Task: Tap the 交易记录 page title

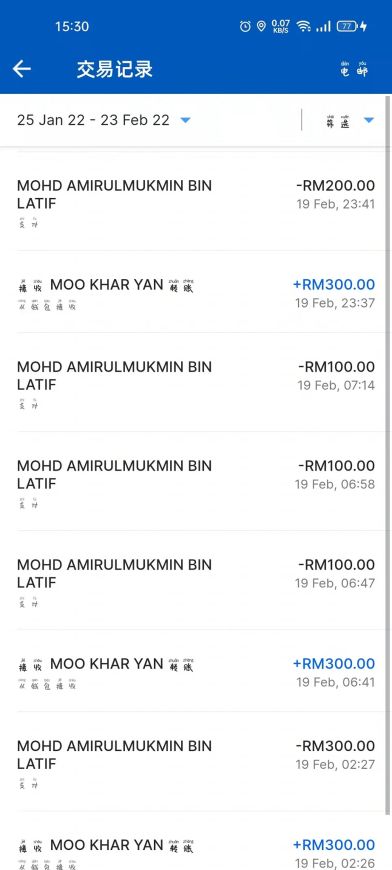Action: tap(114, 69)
